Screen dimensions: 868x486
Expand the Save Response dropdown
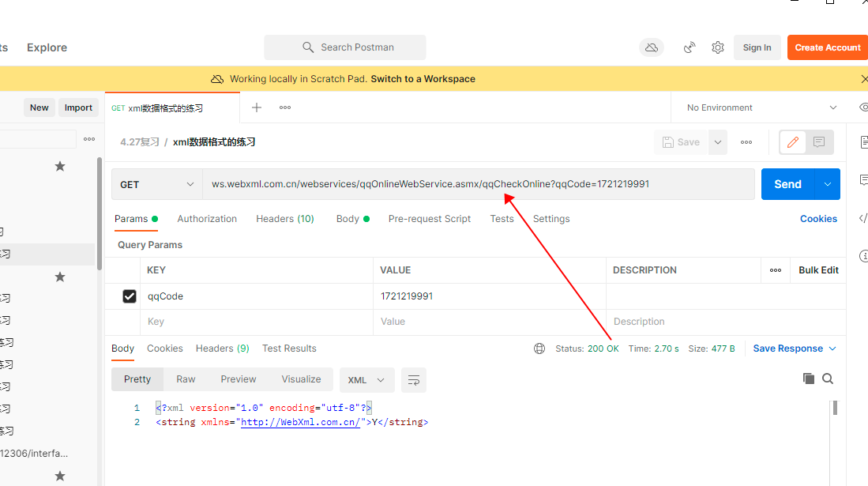tap(795, 348)
